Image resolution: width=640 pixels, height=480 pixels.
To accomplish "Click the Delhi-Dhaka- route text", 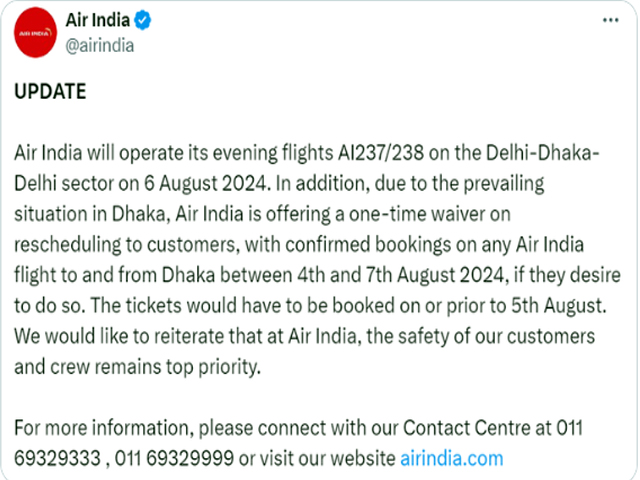I will (542, 153).
